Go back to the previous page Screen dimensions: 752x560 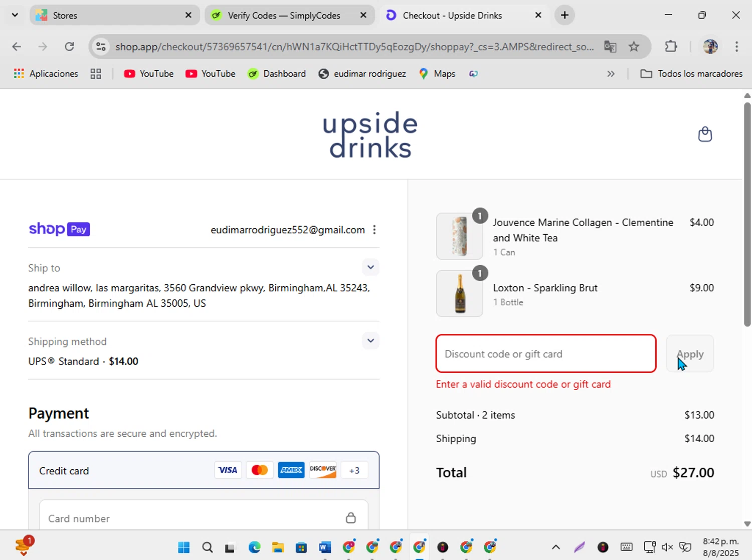17,47
